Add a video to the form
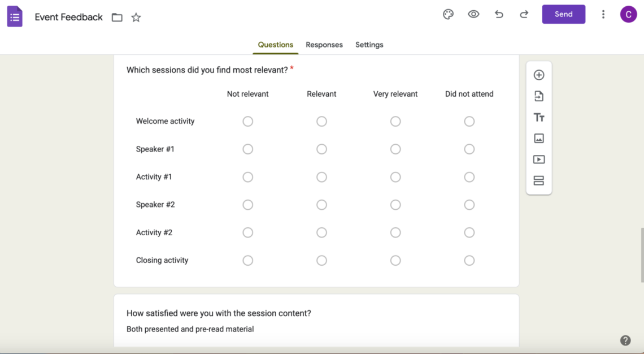Screen dimensions: 644x354 pyautogui.click(x=539, y=159)
